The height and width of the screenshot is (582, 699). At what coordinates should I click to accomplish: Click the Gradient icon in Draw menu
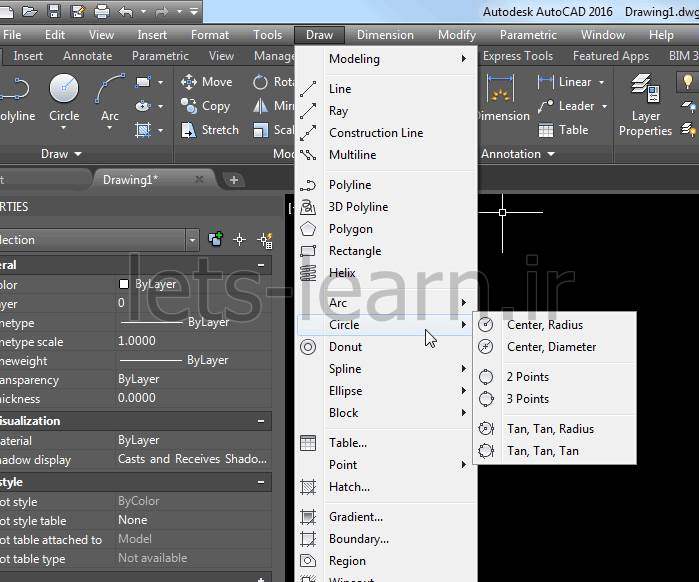[308, 517]
